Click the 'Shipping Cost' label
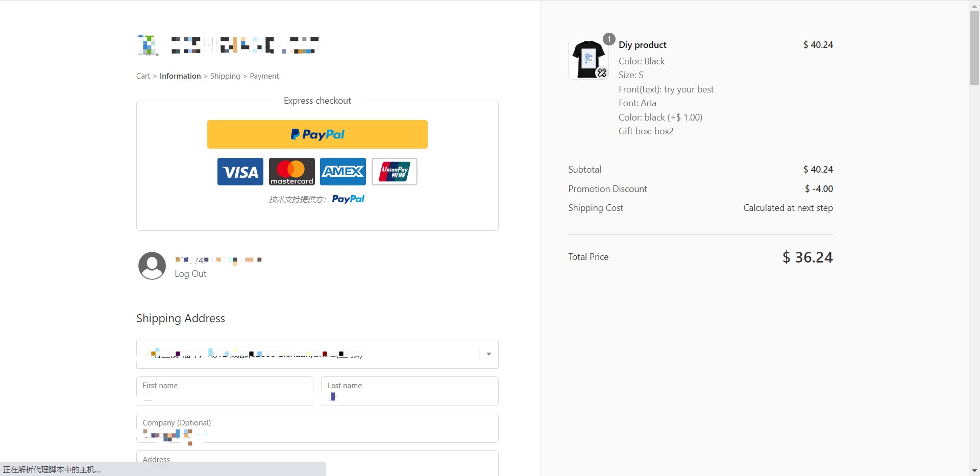This screenshot has width=980, height=476. pyautogui.click(x=596, y=208)
